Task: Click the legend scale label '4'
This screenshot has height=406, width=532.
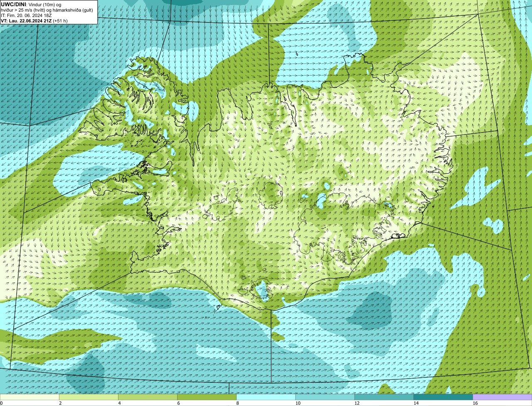Action: 119,403
